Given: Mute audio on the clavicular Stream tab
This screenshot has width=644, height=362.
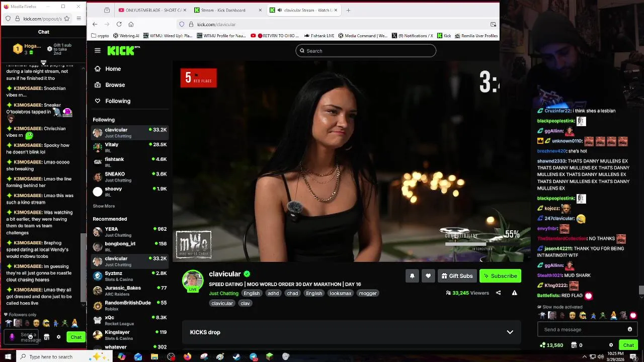Looking at the screenshot, I should (x=279, y=10).
